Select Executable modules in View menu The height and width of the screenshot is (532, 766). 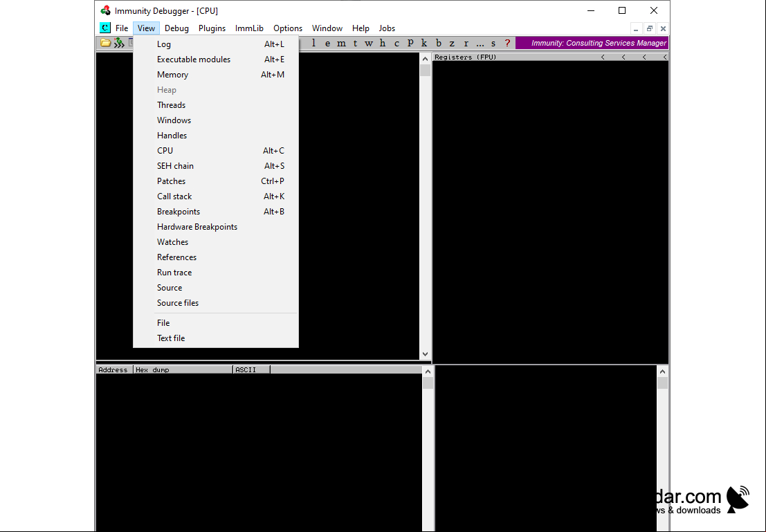click(x=216, y=59)
